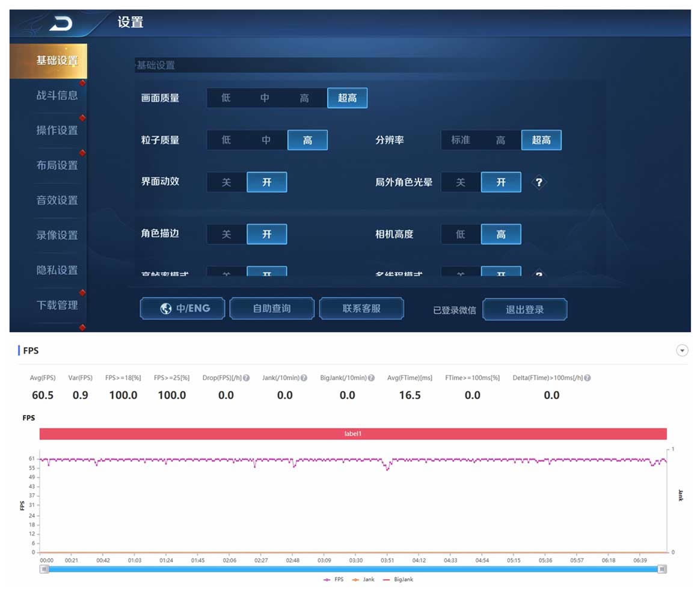The width and height of the screenshot is (700, 595).
Task: Click help icon beside BigJank(/10min)
Action: pos(371,378)
